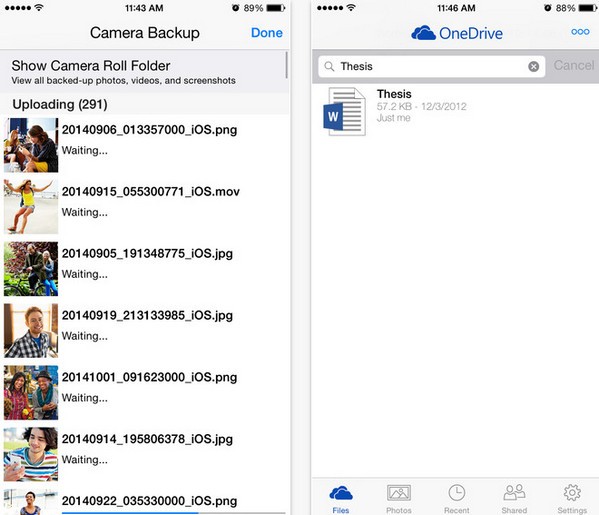Select the Thesis file name
Image resolution: width=599 pixels, height=515 pixels.
click(x=394, y=94)
